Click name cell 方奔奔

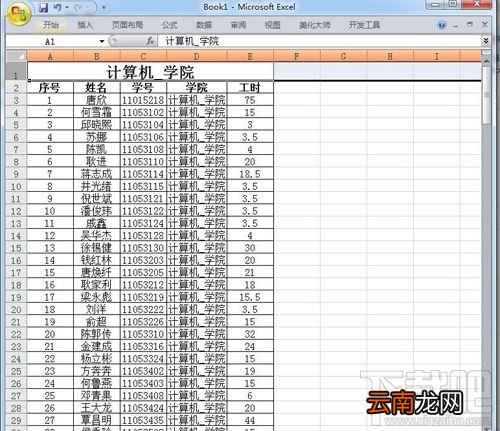(97, 372)
